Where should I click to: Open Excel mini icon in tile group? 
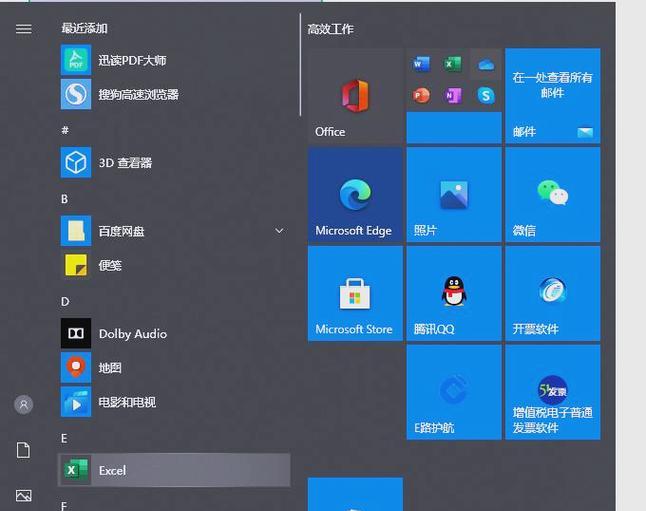(x=453, y=64)
